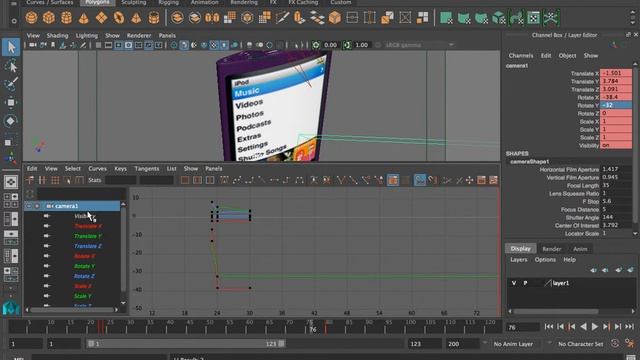Click outliner scroll-down arrow in Graph Editor

124,303
